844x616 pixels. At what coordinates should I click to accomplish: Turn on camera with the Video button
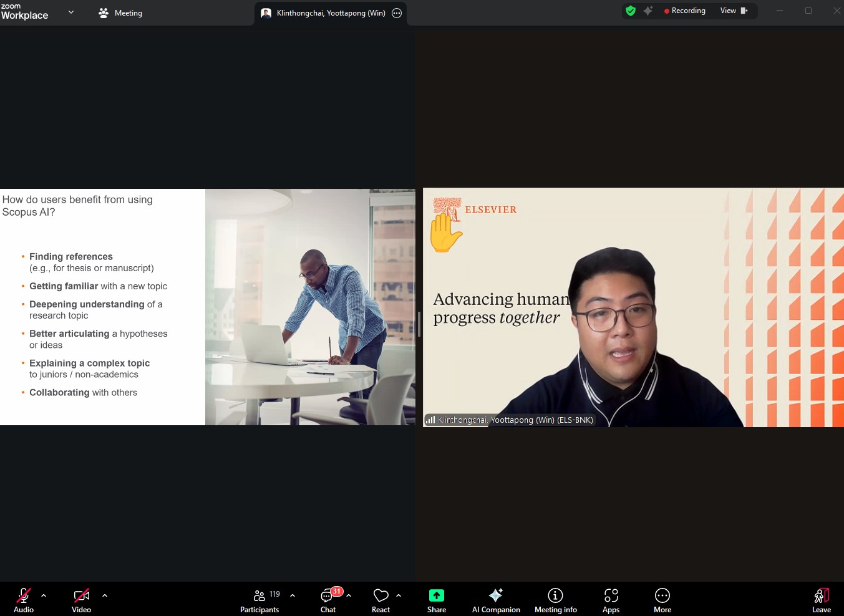click(81, 600)
